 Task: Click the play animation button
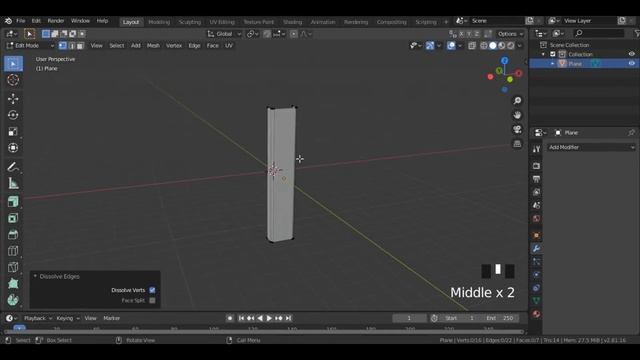pos(269,318)
